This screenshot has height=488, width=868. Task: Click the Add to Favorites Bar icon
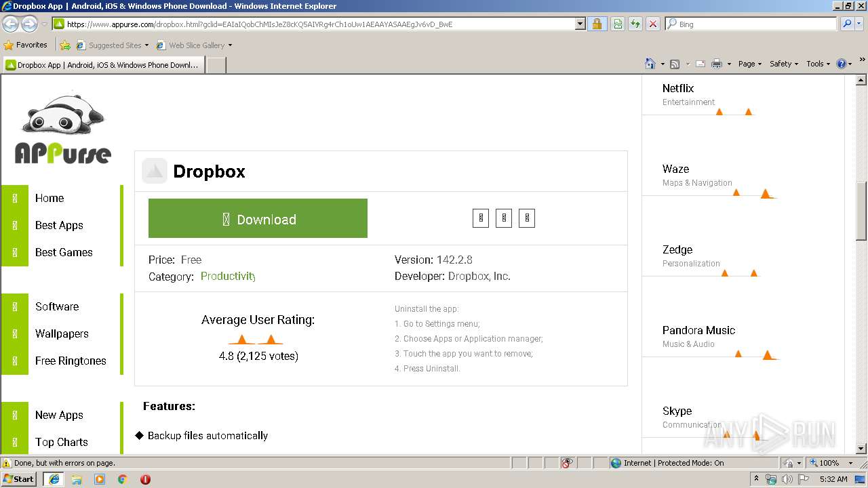pos(65,45)
